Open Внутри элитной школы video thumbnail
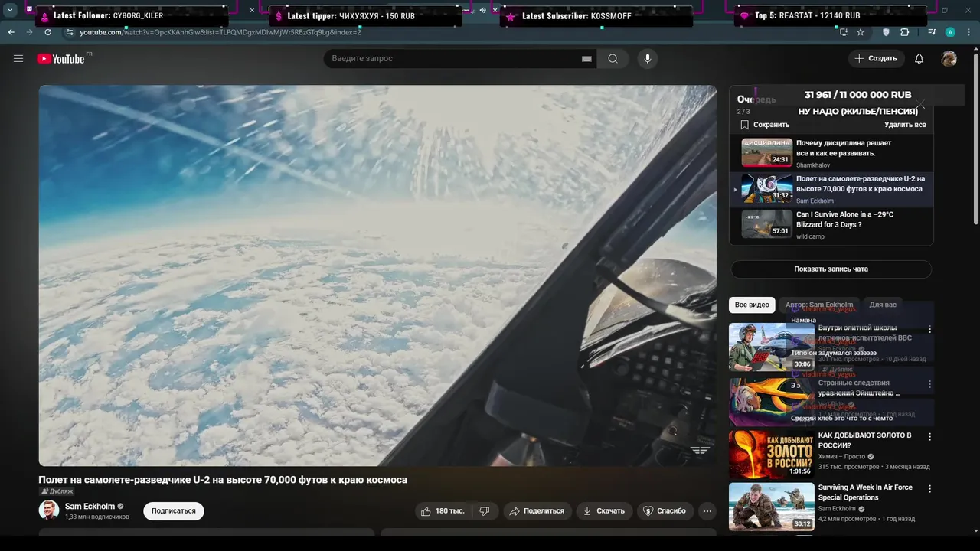 (771, 347)
